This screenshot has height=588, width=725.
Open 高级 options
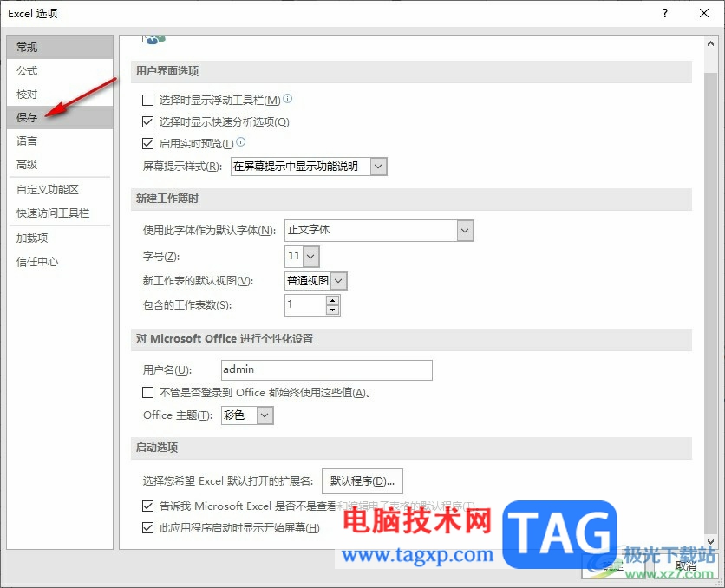[60, 165]
